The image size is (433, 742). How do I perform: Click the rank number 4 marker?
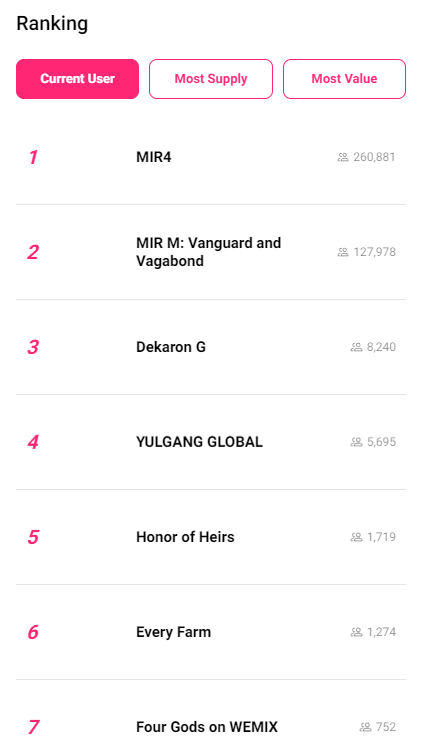click(33, 442)
